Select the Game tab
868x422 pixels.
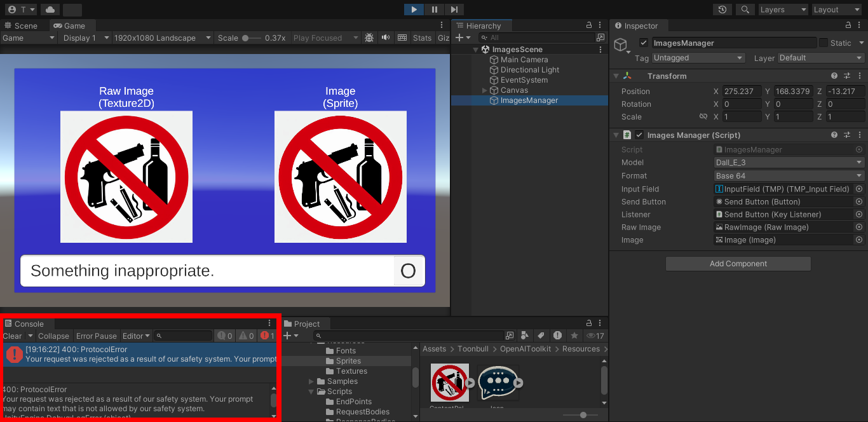pos(69,25)
